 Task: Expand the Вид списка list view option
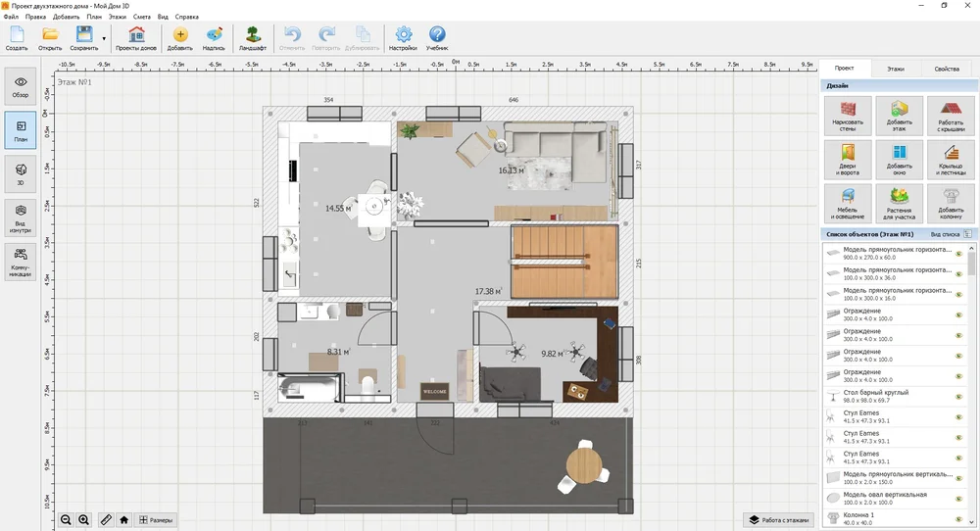pos(949,234)
